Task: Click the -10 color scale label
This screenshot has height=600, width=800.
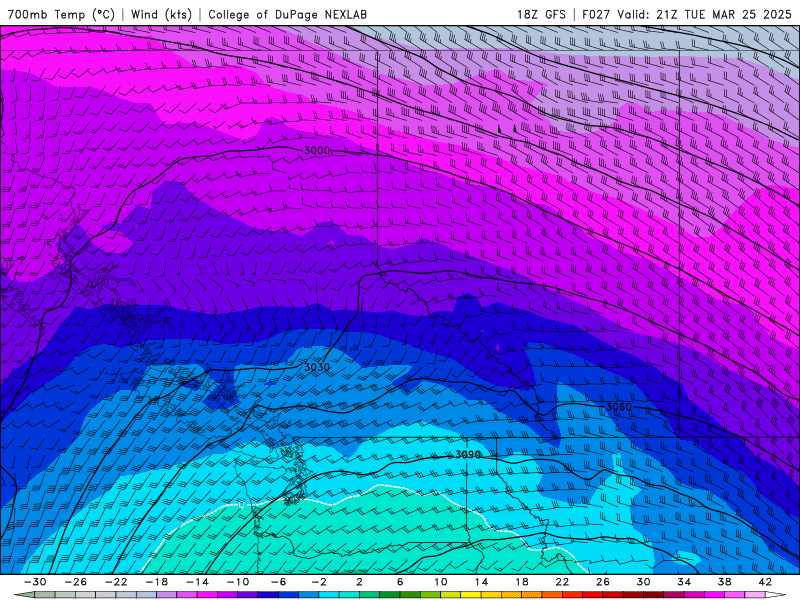Action: coord(238,582)
